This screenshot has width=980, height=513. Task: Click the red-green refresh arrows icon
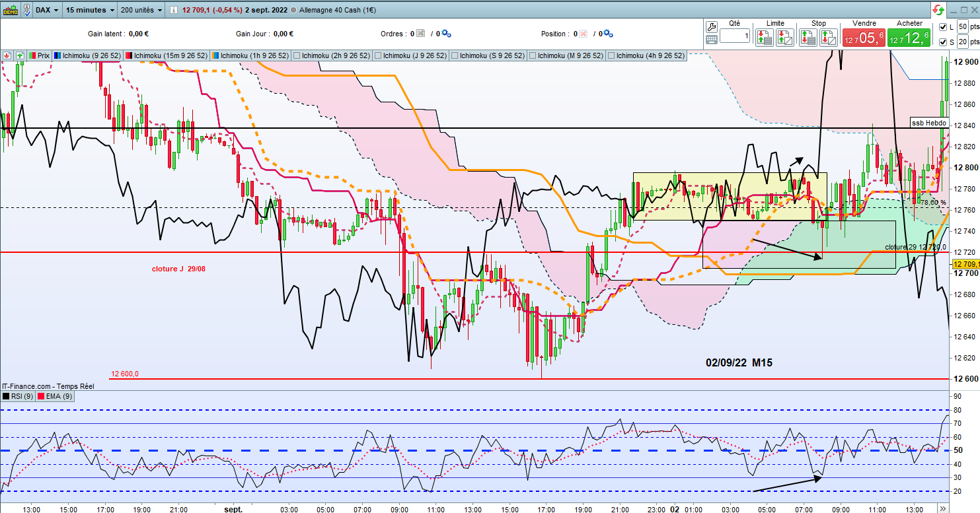pos(938,10)
